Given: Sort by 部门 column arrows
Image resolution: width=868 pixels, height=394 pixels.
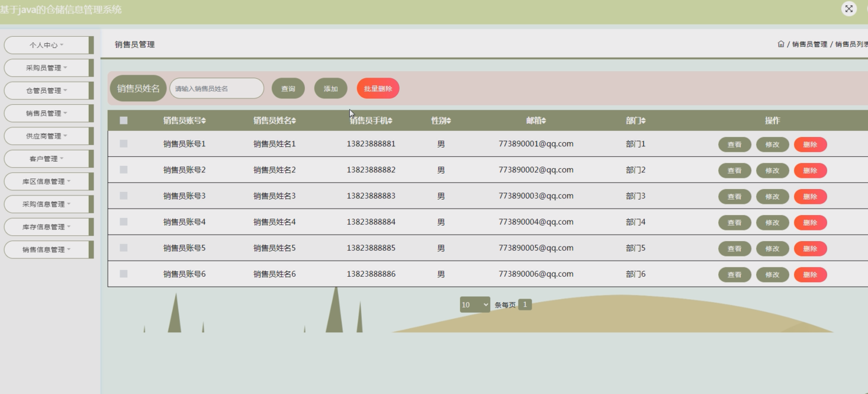Looking at the screenshot, I should click(x=644, y=121).
